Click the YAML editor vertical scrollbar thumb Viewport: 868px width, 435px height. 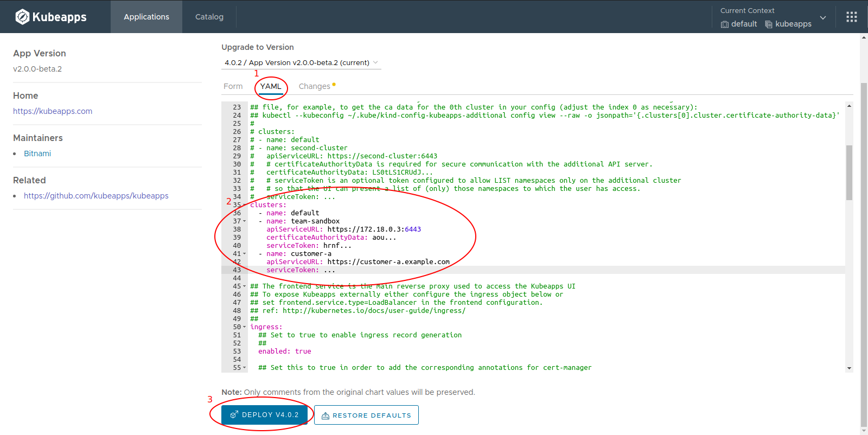click(x=849, y=172)
